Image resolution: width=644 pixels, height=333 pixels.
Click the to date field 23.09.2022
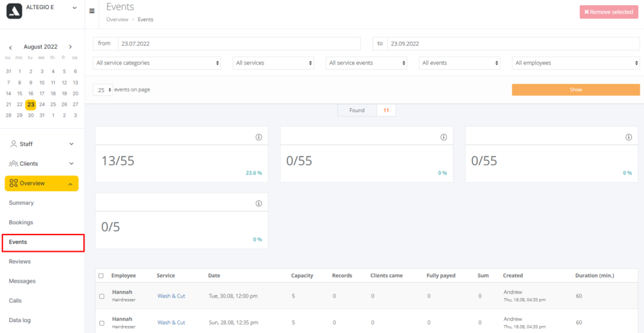[513, 44]
